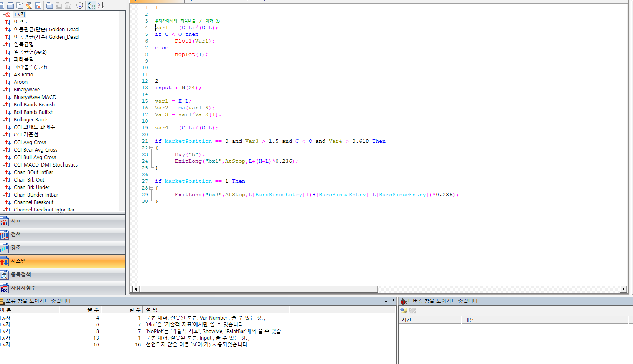Select the 1.v자 item in the list

coord(20,14)
